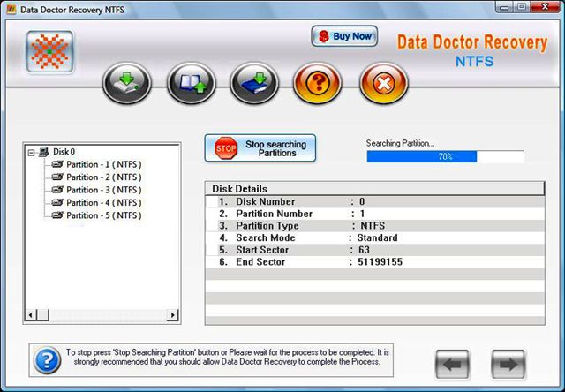
Task: Select Disk 0 in the tree
Action: point(64,152)
